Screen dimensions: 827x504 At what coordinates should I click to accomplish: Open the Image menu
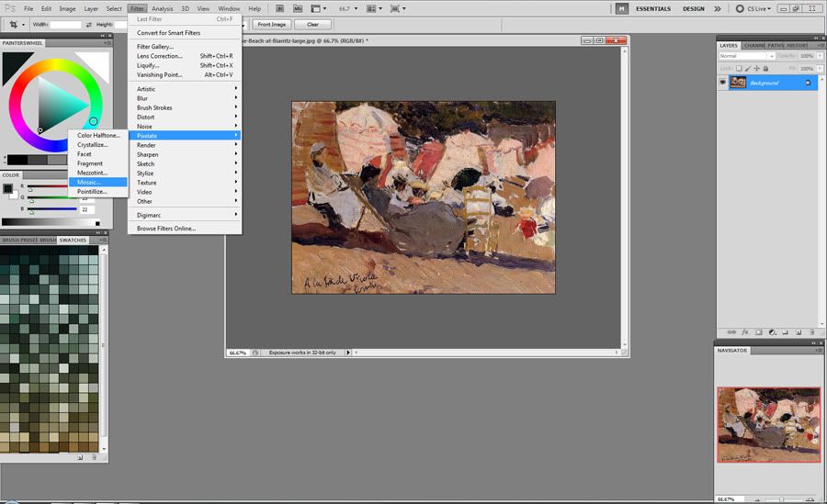tap(67, 8)
